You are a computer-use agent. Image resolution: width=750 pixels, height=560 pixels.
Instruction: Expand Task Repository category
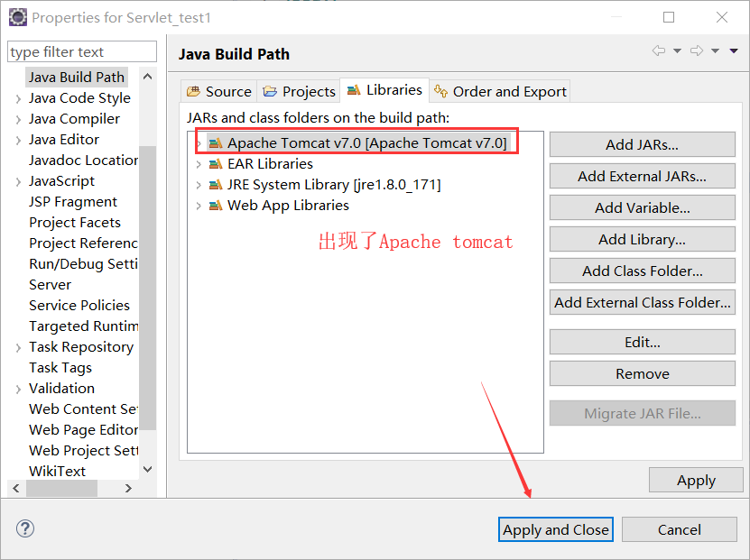point(18,348)
